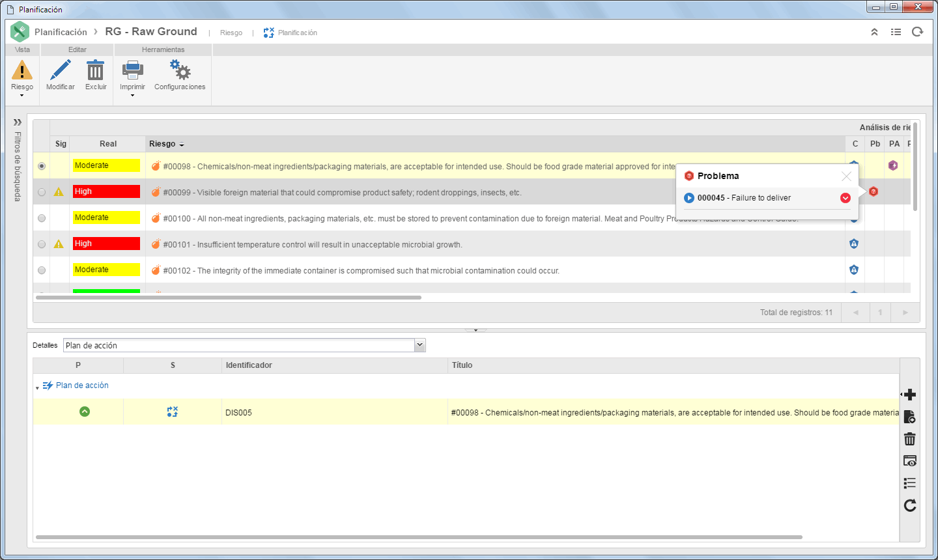Click the green status icon in DIS005 row
Viewport: 938px width, 560px height.
tap(85, 412)
